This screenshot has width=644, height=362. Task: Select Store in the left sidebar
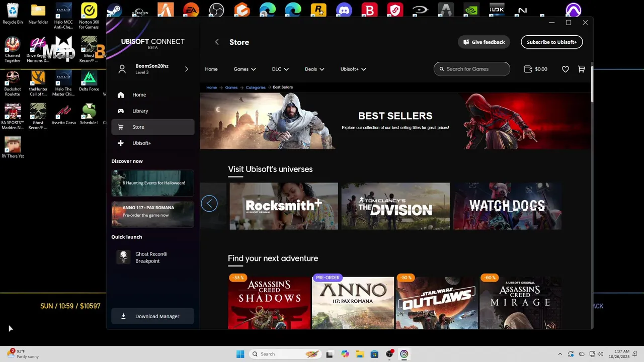153,127
